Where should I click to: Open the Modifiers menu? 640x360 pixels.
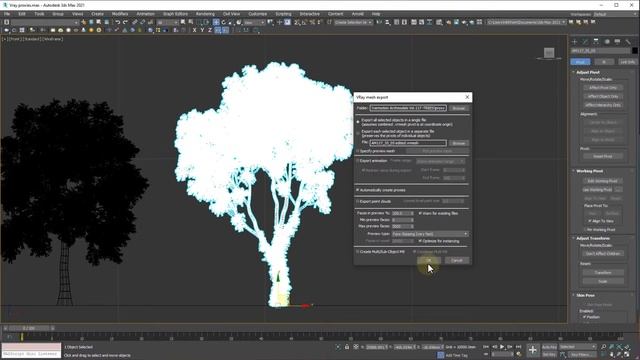pyautogui.click(x=120, y=14)
